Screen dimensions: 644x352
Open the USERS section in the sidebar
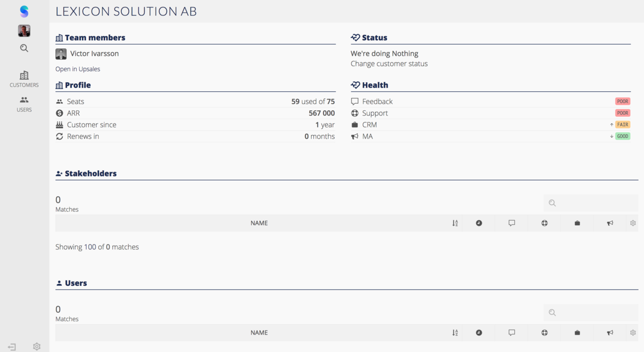point(24,103)
